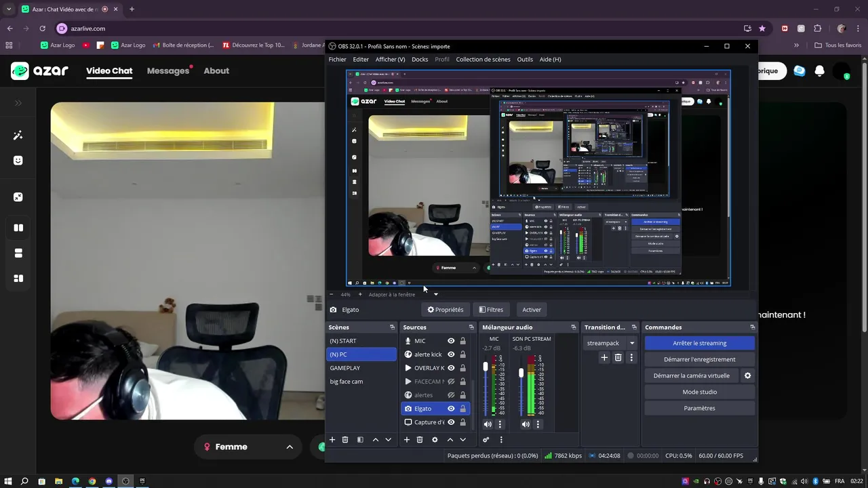Viewport: 868px width, 488px height.
Task: Pop out the Commandes dock panel
Action: pos(752,327)
